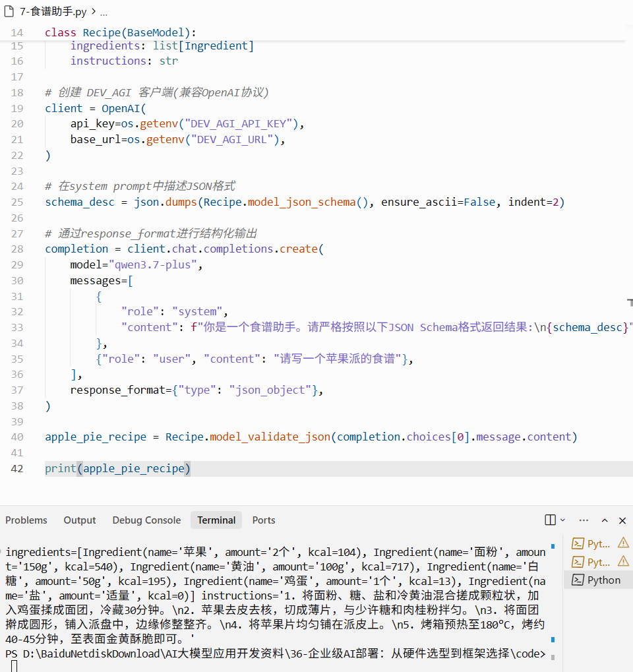Viewport: 633px width, 672px height.
Task: Click the file icon beside 7-食谱助手.py breadcrumb
Action: 9,11
